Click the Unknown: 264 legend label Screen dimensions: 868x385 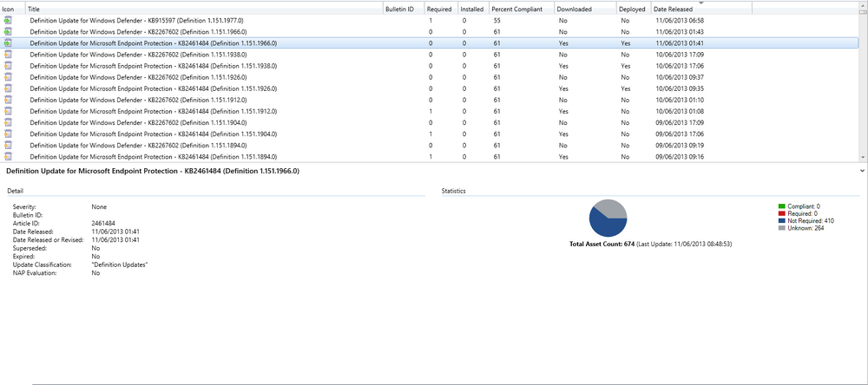806,228
